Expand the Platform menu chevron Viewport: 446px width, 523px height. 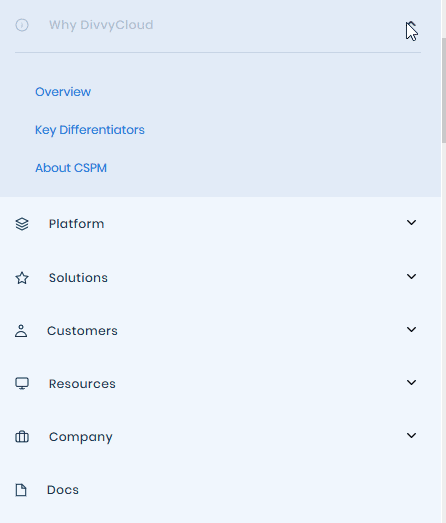click(x=411, y=222)
